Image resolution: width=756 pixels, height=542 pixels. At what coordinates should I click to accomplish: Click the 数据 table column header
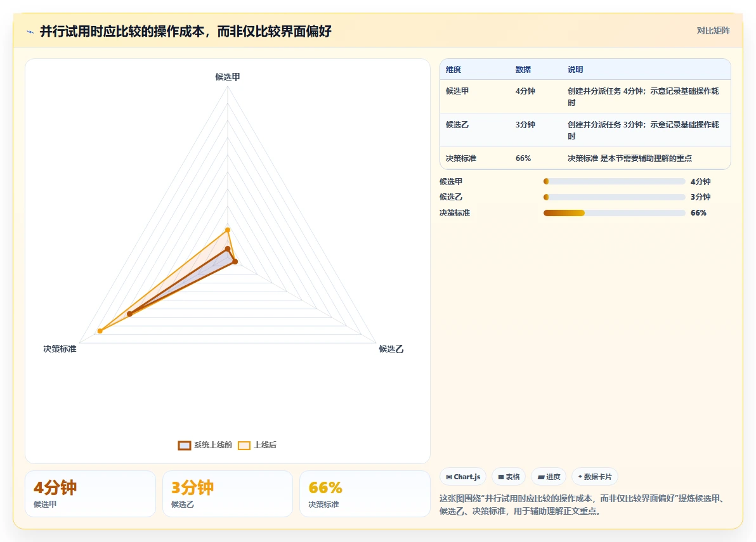[523, 69]
